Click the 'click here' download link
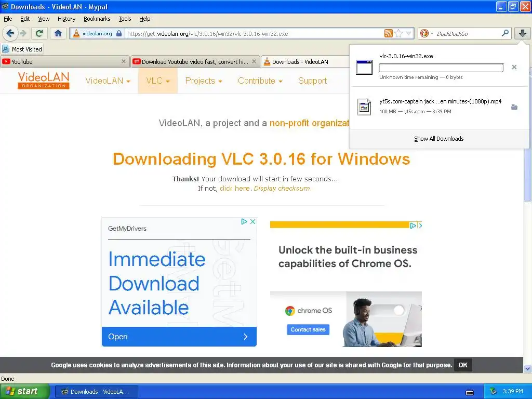The image size is (532, 399). [235, 188]
